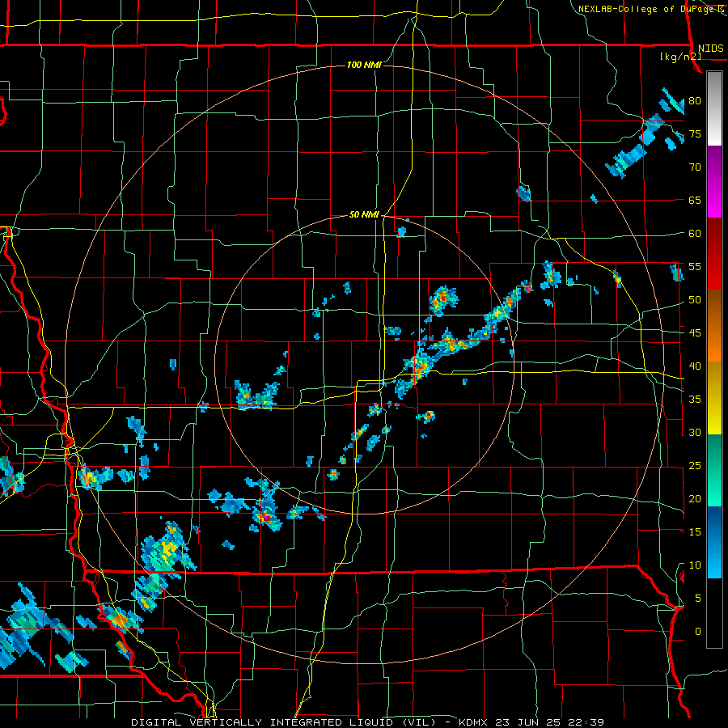Click the 45 value on the color scale
Viewport: 728px width, 728px height.
tap(695, 333)
